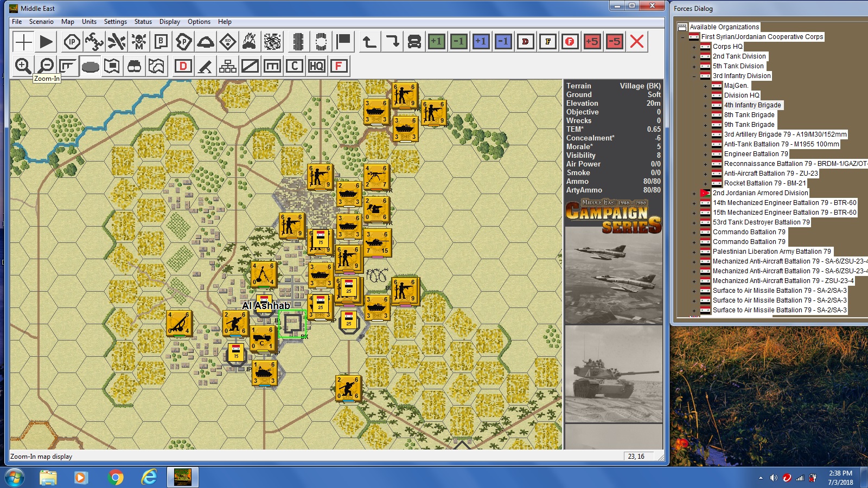Select 14th Mechanized Engineer Battalion 79 entry
Image resolution: width=868 pixels, height=488 pixels.
(x=784, y=203)
